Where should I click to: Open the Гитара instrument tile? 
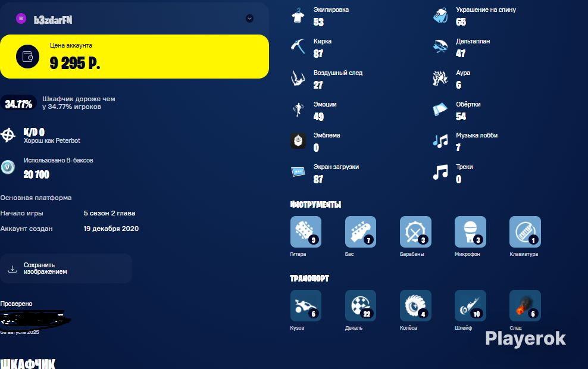[x=306, y=232]
